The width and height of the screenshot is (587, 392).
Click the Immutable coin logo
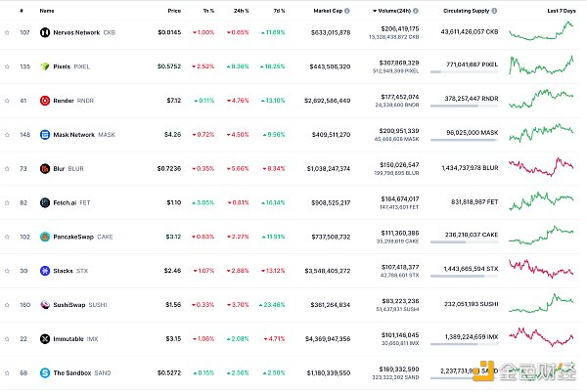(x=45, y=338)
